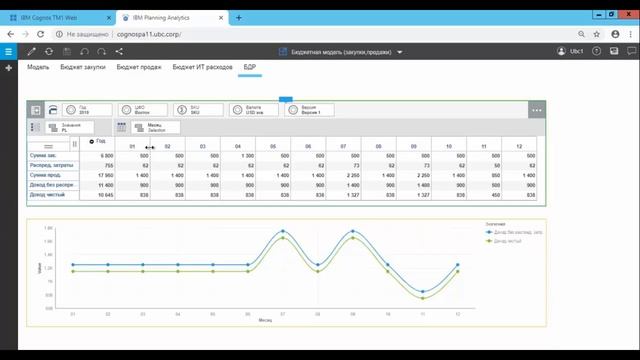Reload the page with the browser button
The width and height of the screenshot is (640, 360).
40,34
